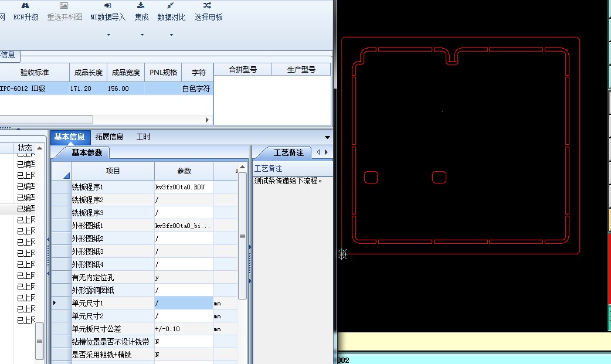Select the 外形露铜图纸 row label
The image size is (611, 364).
[113, 290]
